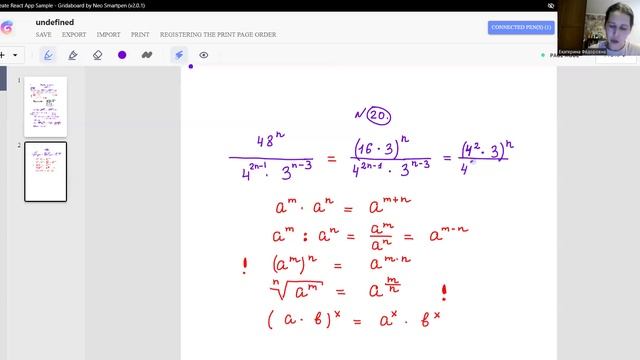This screenshot has width=640, height=360.
Task: Select page 2 thumbnail
Action: tap(45, 172)
